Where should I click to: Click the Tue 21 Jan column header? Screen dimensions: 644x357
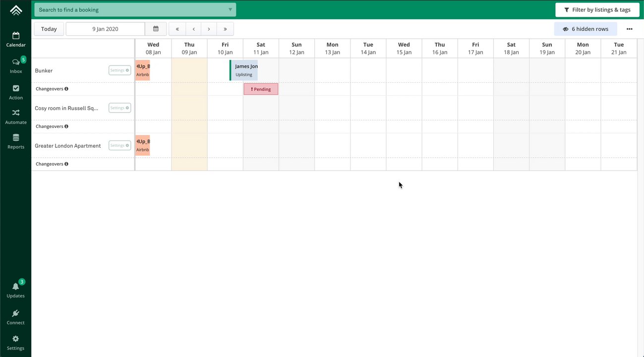619,48
